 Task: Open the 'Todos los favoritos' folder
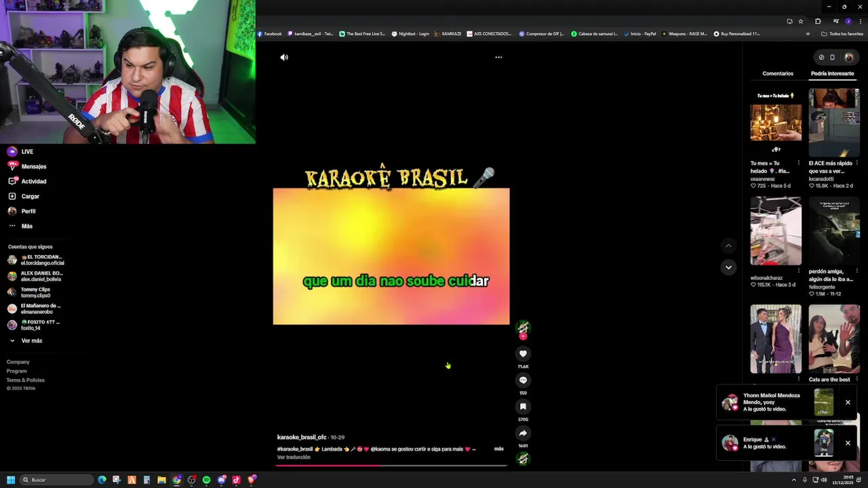click(x=842, y=34)
